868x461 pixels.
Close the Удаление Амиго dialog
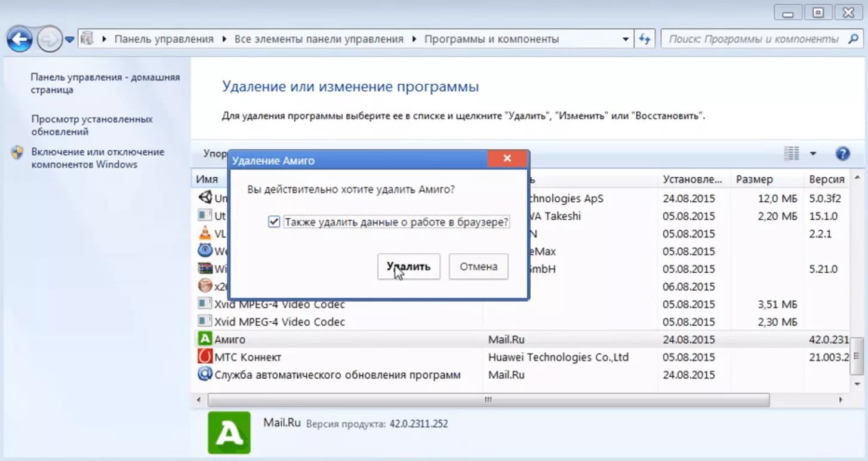click(x=507, y=159)
